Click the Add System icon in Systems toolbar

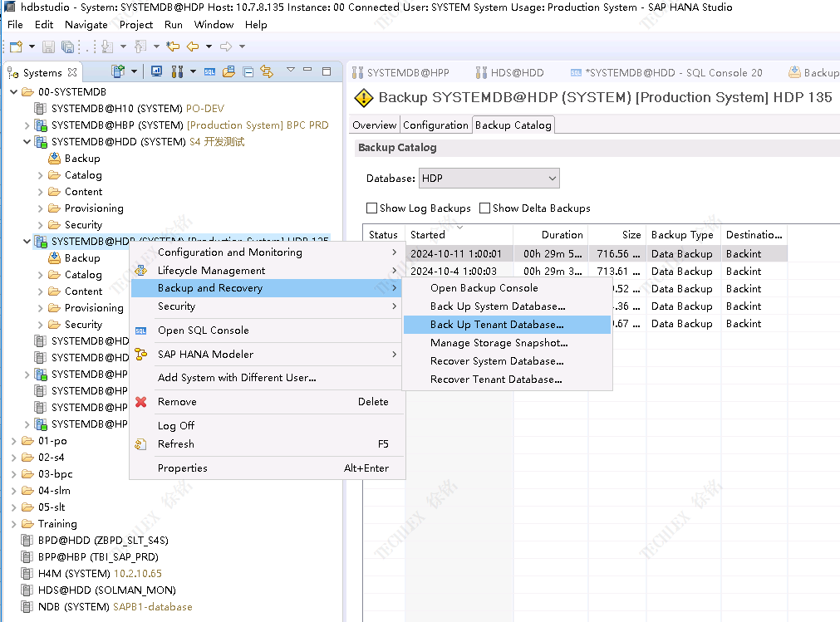(117, 72)
